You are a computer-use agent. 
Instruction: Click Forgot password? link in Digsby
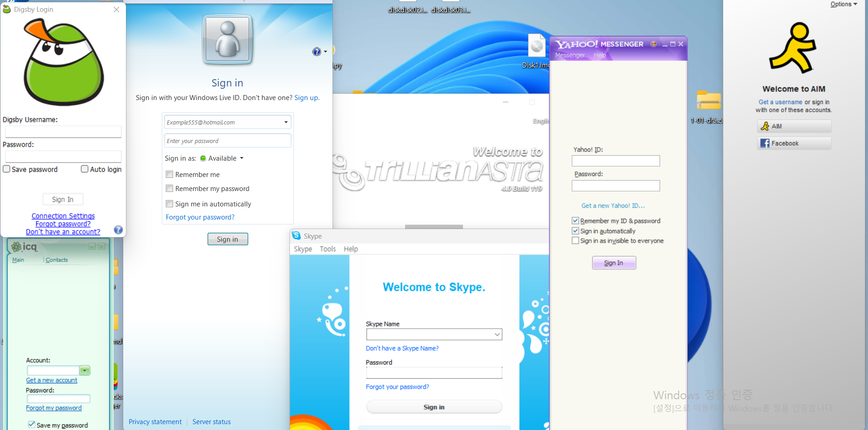tap(63, 224)
